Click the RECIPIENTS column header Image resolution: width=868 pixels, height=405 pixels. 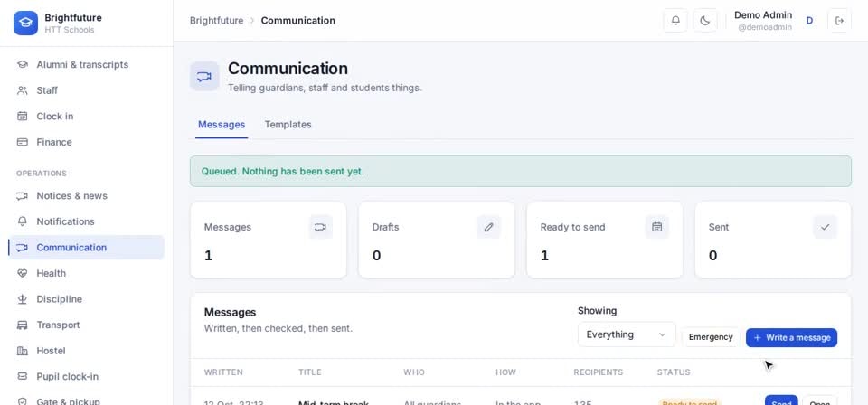(599, 372)
